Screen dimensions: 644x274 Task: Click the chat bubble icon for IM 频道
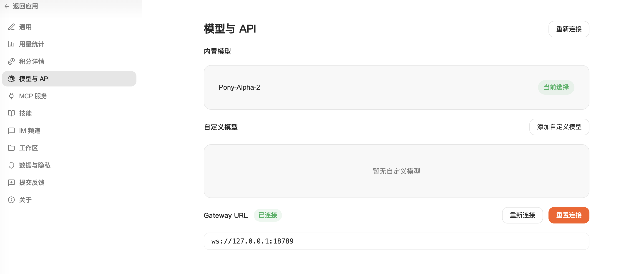11,131
